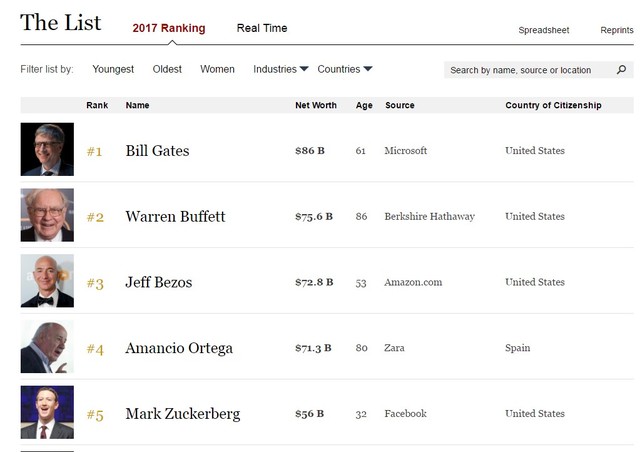The width and height of the screenshot is (640, 452).
Task: Filter list by Oldest
Action: [167, 69]
